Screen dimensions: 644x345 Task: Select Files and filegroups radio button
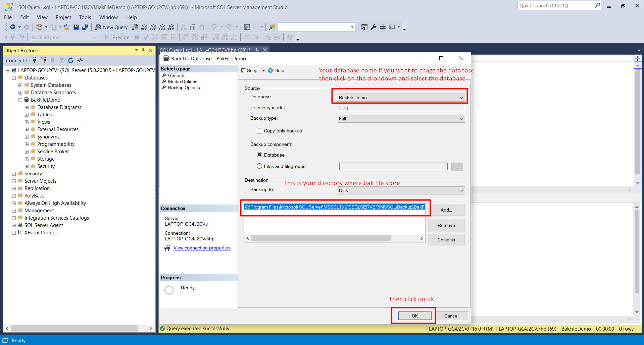(x=259, y=166)
